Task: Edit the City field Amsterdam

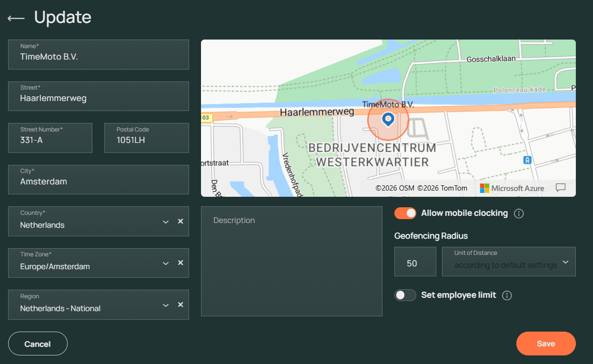Action: point(99,180)
